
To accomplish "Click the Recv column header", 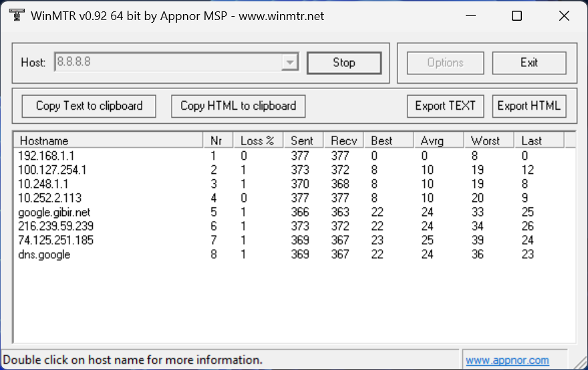I will coord(344,141).
